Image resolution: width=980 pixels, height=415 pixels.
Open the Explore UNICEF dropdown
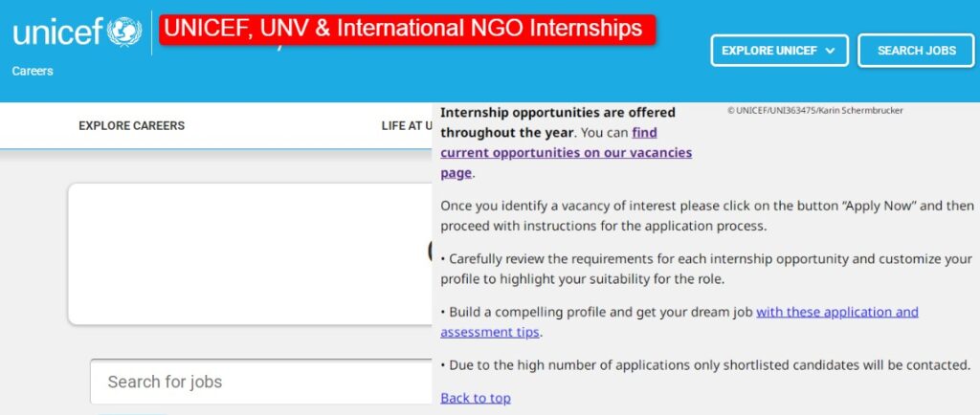tap(779, 51)
